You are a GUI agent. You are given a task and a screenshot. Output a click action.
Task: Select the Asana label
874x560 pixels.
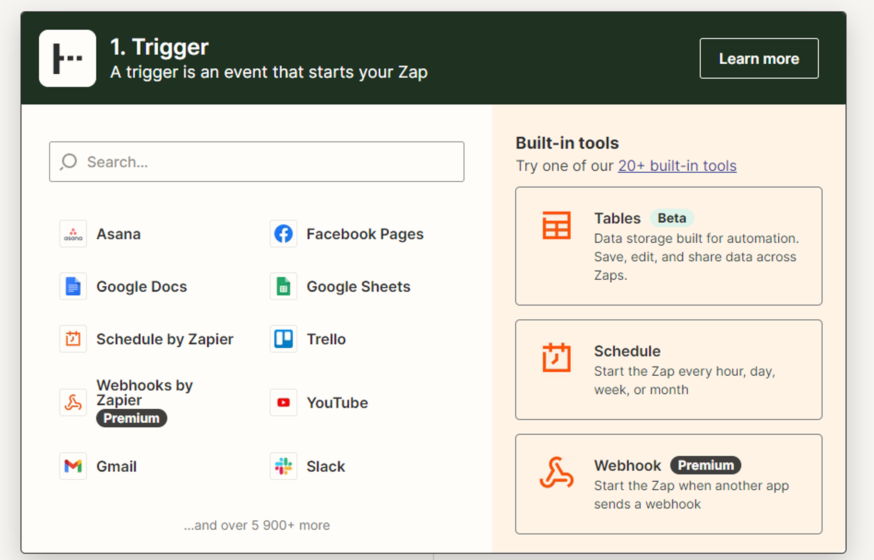tap(118, 234)
